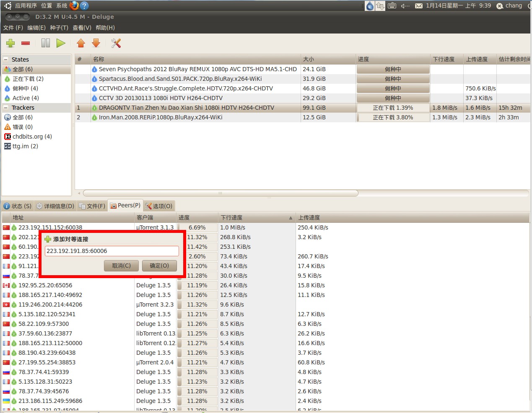Click the peer address input field
The height and width of the screenshot is (413, 532).
coord(112,251)
